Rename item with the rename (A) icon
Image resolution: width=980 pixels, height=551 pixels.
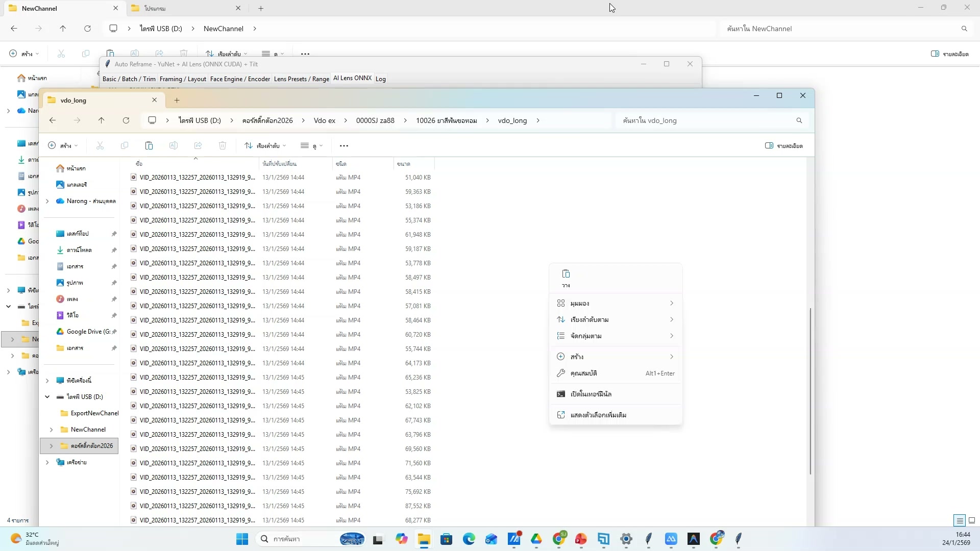coord(174,145)
